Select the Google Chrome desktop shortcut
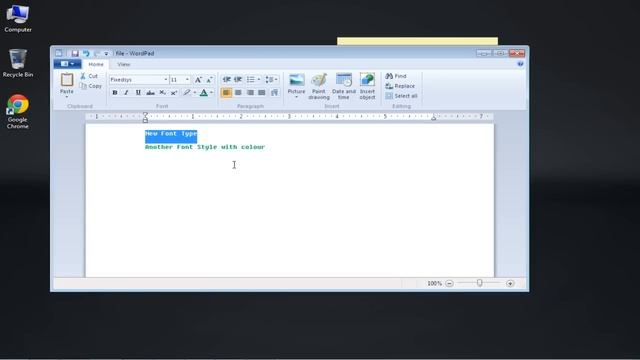This screenshot has width=640, height=360. [x=18, y=111]
